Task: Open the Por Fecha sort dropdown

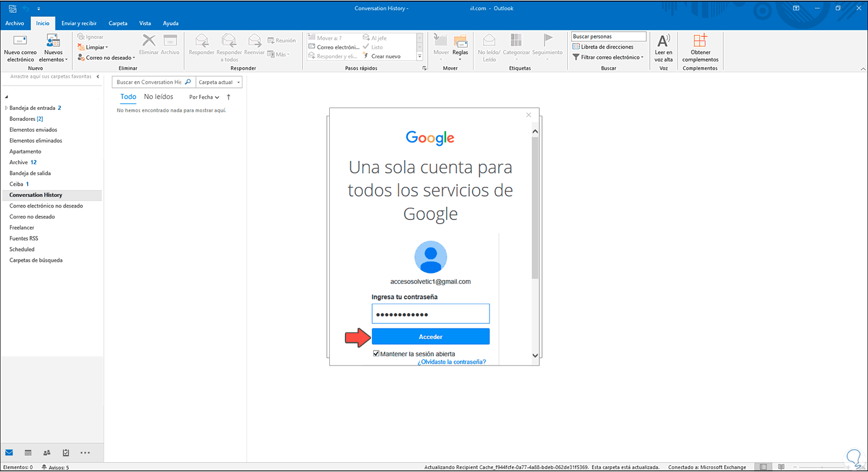Action: tap(204, 97)
